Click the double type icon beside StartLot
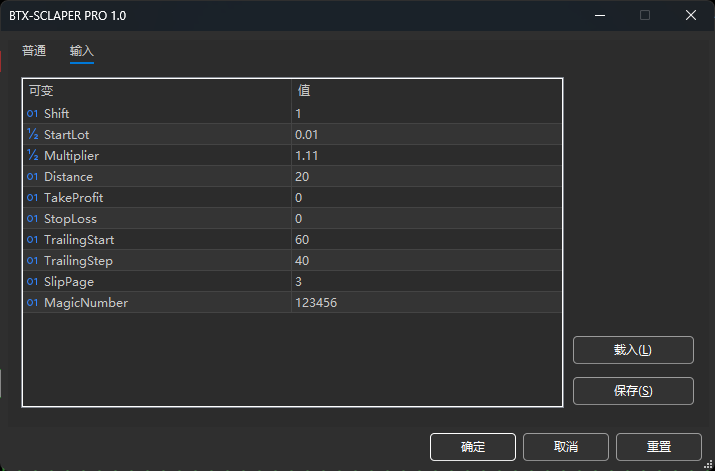715x471 pixels. tap(32, 134)
